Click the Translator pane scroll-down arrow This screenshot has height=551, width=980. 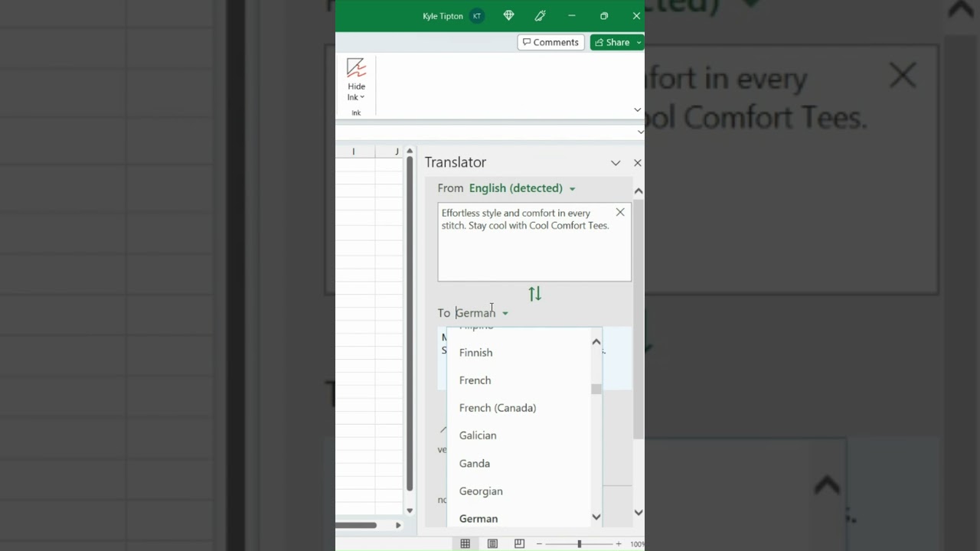point(639,513)
